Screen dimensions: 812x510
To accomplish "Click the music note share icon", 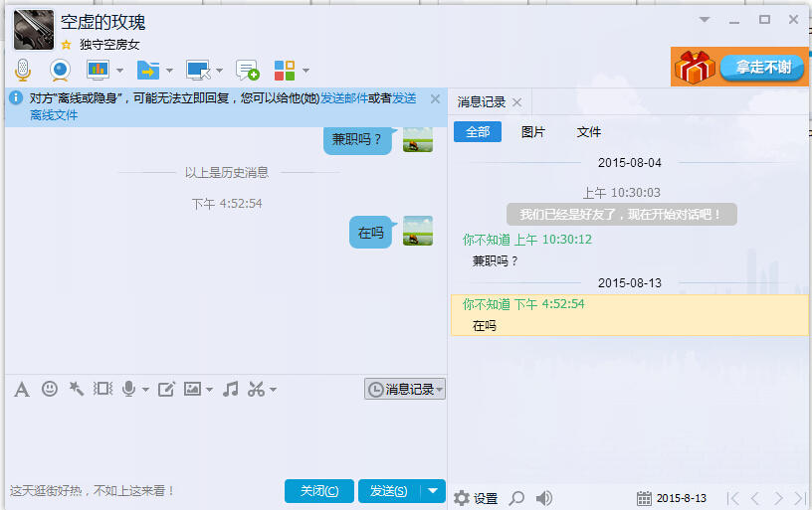I will click(231, 389).
